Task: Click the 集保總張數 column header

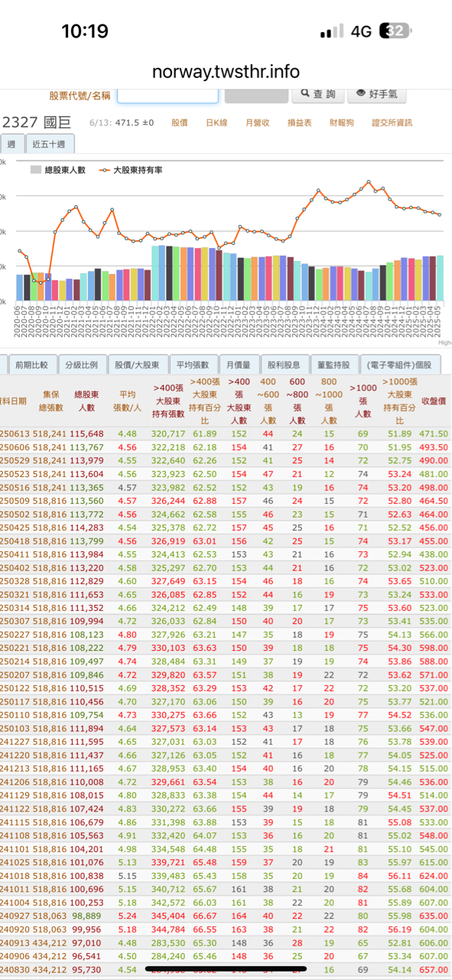Action: 52,401
